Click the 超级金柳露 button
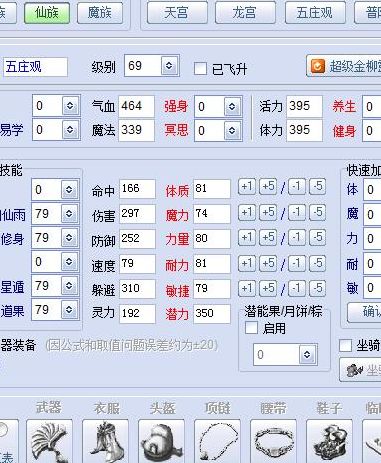The width and height of the screenshot is (381, 463). [344, 66]
